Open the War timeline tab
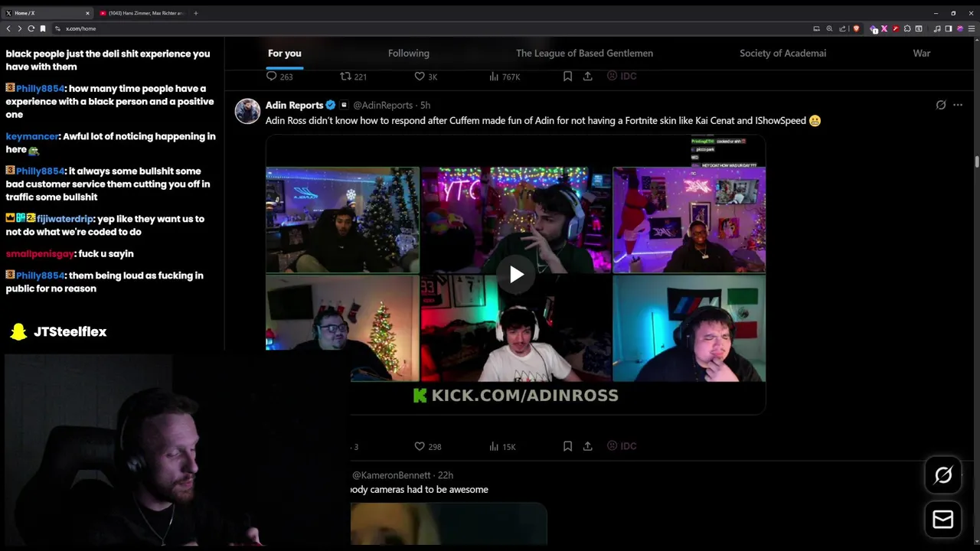Image resolution: width=980 pixels, height=551 pixels. click(922, 53)
